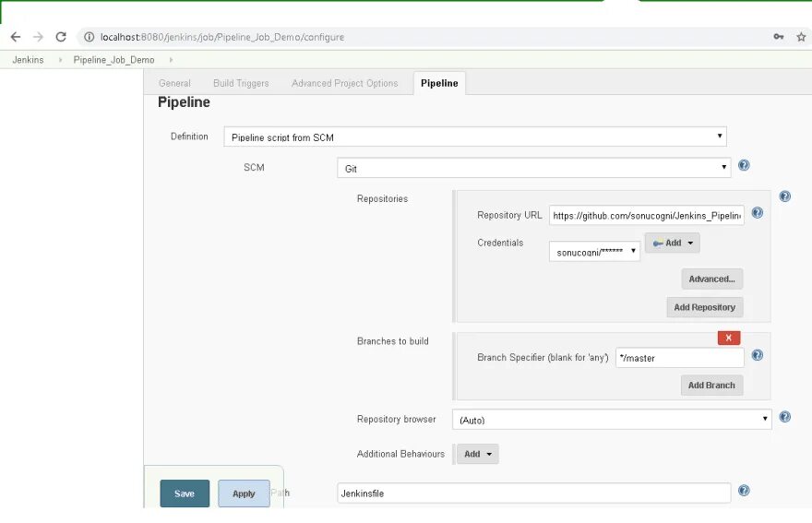This screenshot has width=812, height=523.
Task: Open help for the Repositories section
Action: [784, 196]
